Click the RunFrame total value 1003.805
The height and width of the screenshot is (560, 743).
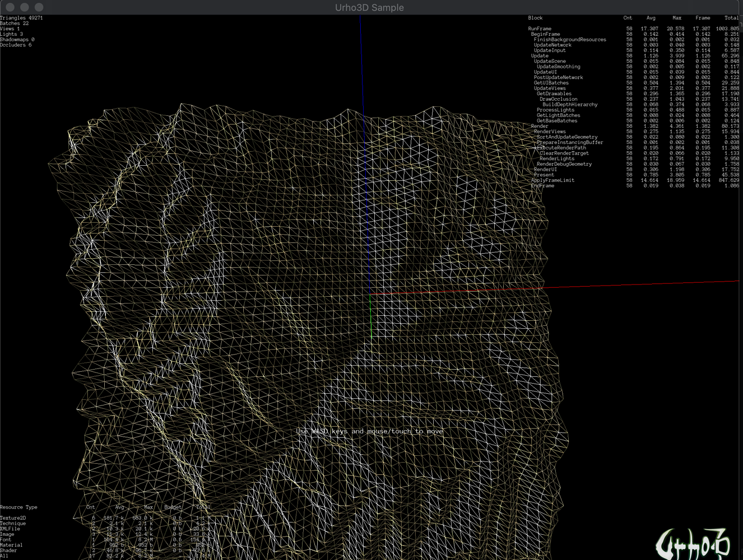727,29
